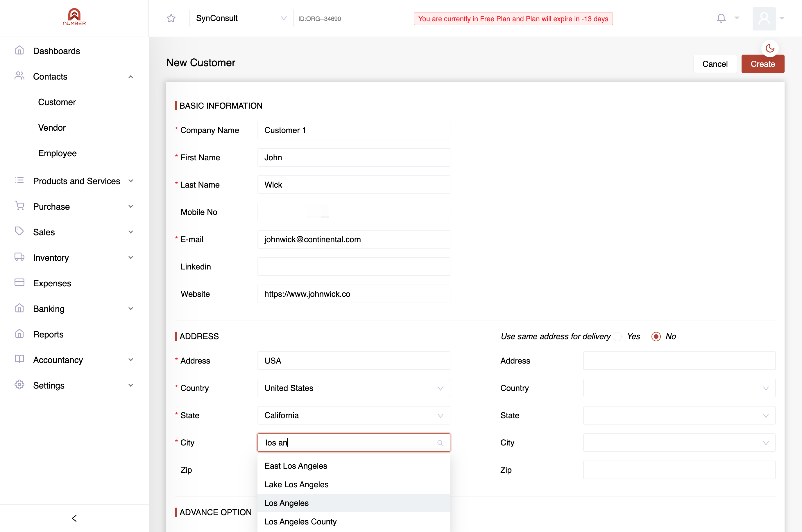
Task: Open the Customer submenu item
Action: (57, 102)
